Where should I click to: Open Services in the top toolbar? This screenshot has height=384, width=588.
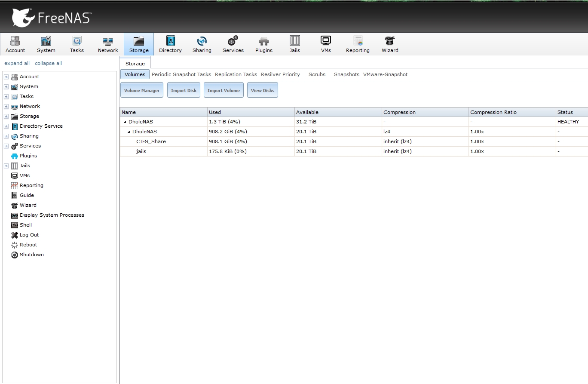click(x=233, y=44)
